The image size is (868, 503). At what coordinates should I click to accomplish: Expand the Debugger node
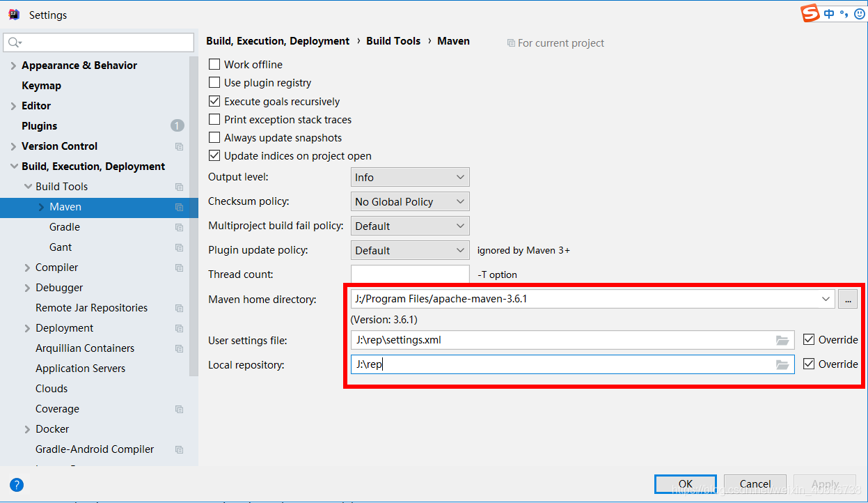point(27,288)
